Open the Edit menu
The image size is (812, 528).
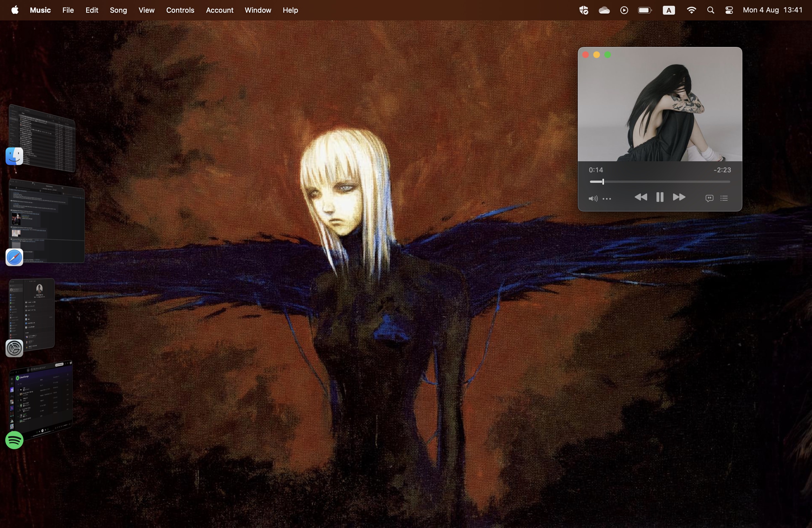[x=92, y=10]
